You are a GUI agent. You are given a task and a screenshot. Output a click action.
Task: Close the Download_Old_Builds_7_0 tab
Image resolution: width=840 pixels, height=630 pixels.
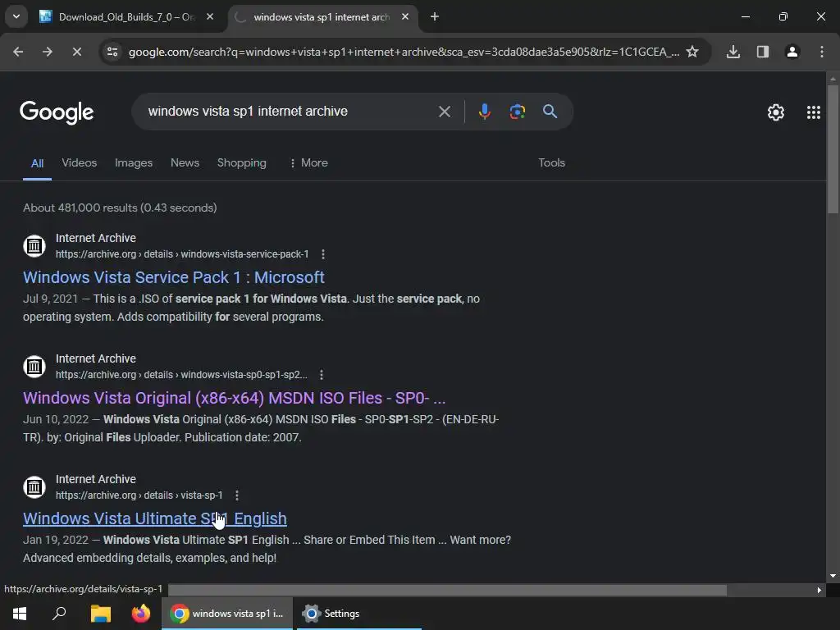tap(210, 17)
